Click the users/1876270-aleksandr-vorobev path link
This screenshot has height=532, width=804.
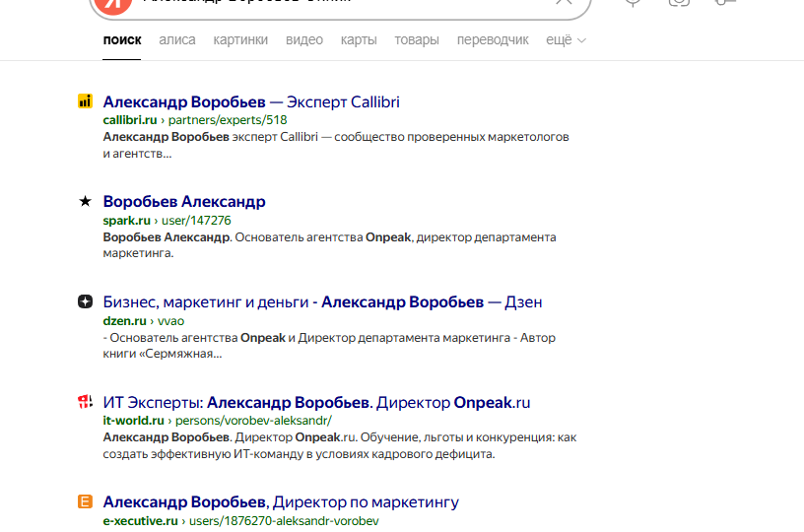click(284, 521)
